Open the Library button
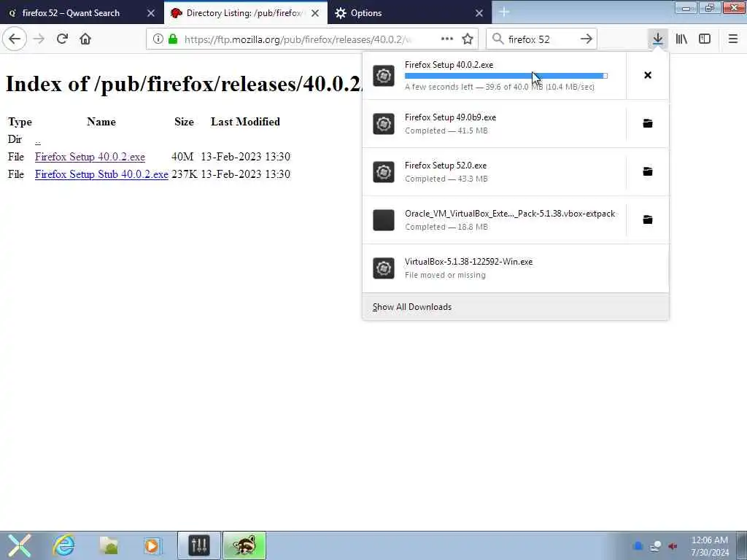Image resolution: width=747 pixels, height=560 pixels. (x=681, y=39)
